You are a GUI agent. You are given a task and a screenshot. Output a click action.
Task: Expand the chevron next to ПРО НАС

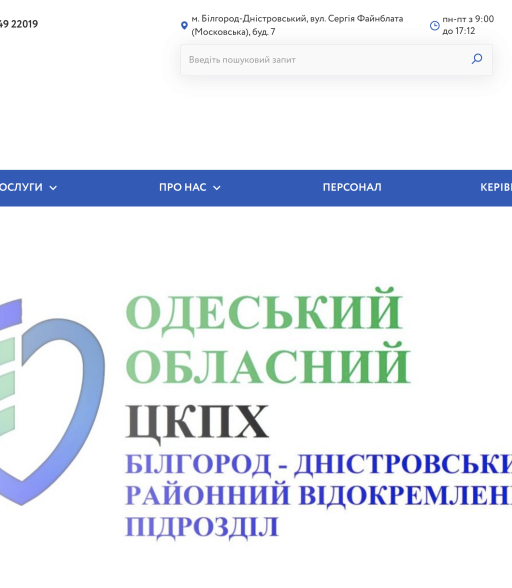[x=217, y=188]
